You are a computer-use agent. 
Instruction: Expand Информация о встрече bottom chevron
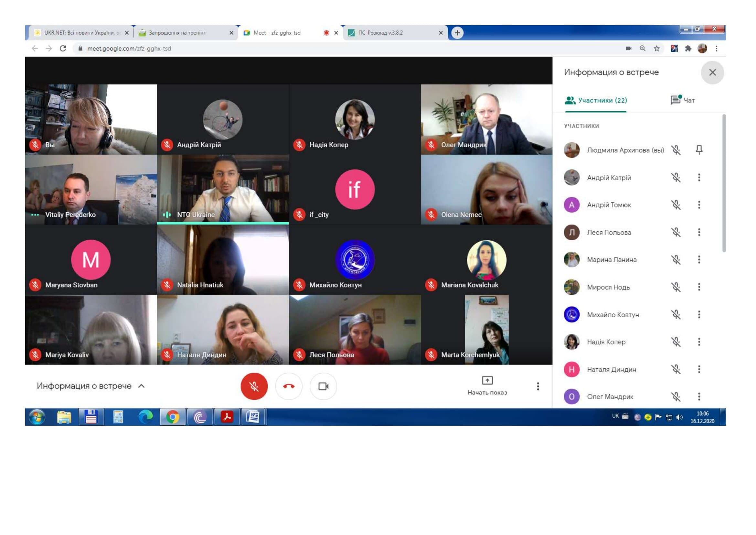point(141,386)
